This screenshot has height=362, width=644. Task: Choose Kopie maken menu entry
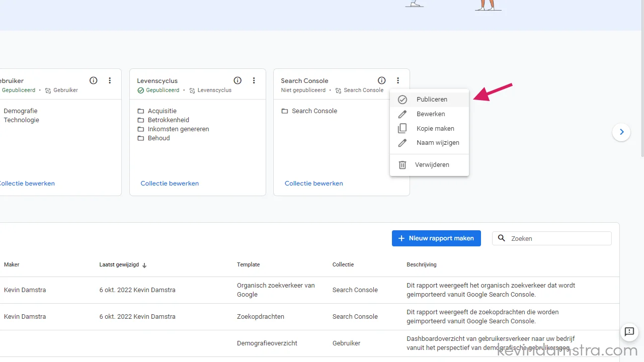pos(429,129)
